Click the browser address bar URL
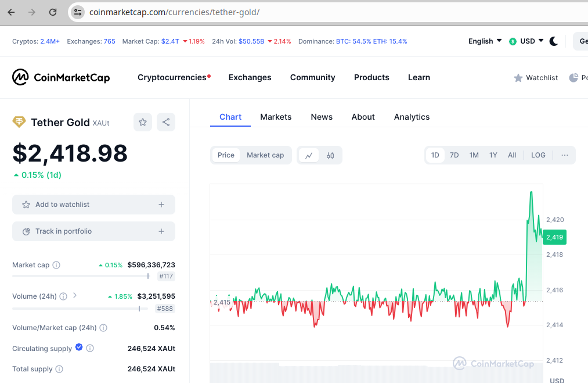 coord(174,12)
